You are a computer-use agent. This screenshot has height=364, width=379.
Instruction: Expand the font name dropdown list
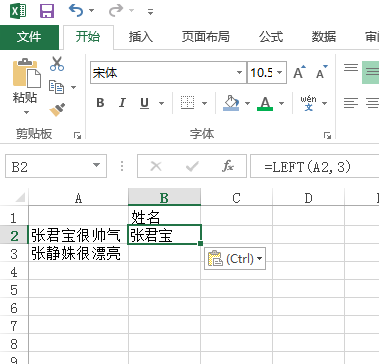click(x=239, y=72)
